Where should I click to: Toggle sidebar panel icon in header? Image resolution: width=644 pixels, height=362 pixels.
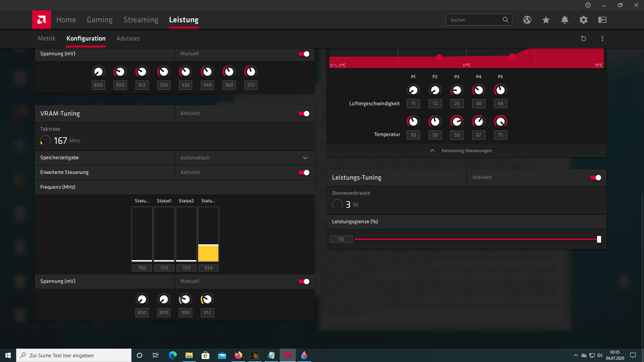click(x=602, y=20)
